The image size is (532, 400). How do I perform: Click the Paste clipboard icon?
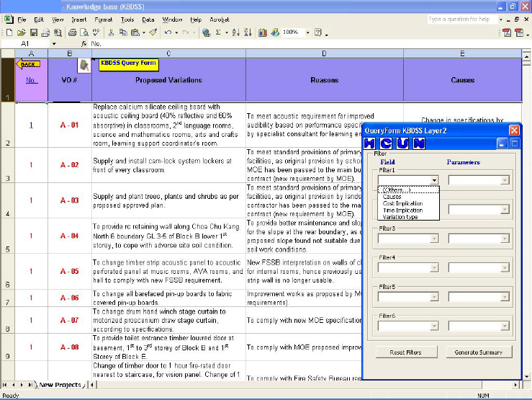[135, 32]
